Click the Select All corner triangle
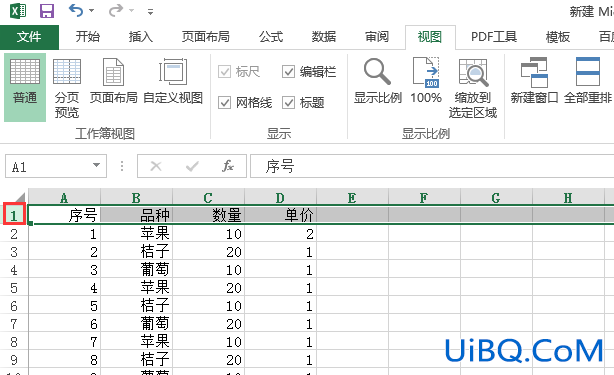 pyautogui.click(x=19, y=197)
